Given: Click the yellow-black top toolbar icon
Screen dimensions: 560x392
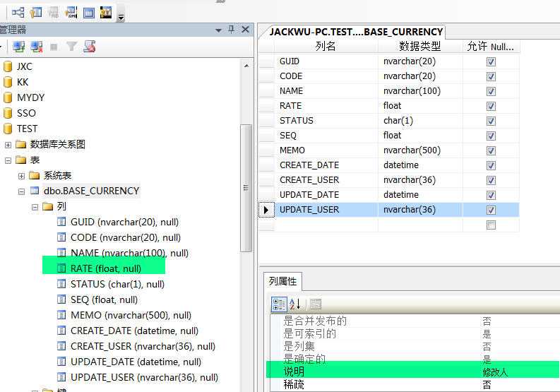Looking at the screenshot, I should (106, 13).
